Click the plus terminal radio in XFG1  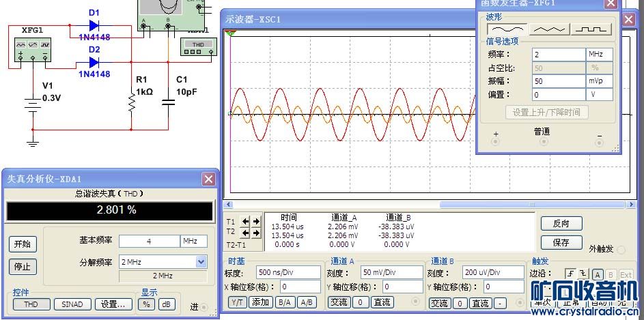coord(496,142)
